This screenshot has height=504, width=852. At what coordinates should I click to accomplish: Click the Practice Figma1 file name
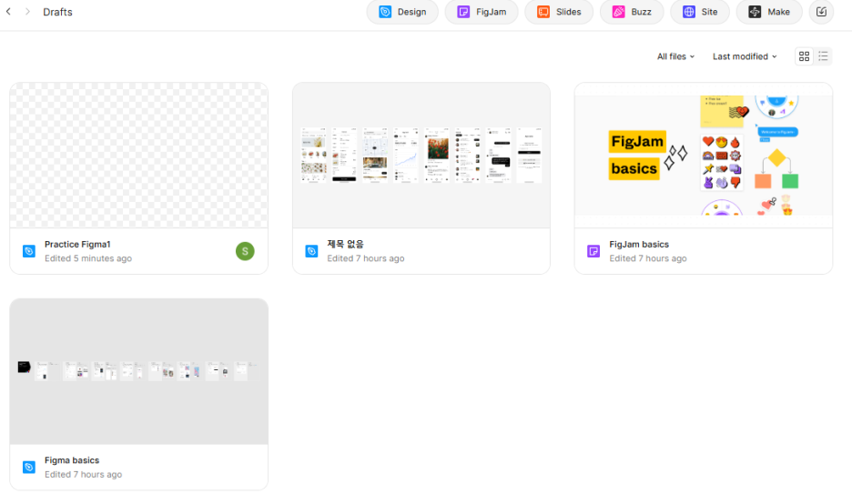77,245
